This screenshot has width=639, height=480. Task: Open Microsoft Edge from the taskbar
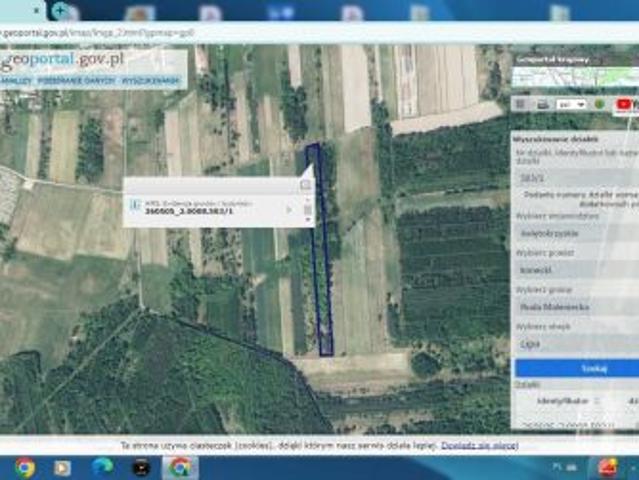102,467
